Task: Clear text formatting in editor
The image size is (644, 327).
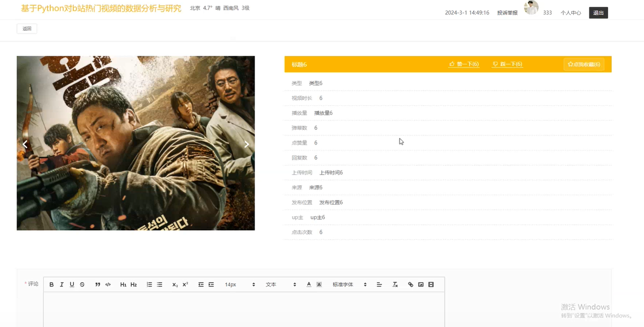Action: 395,284
